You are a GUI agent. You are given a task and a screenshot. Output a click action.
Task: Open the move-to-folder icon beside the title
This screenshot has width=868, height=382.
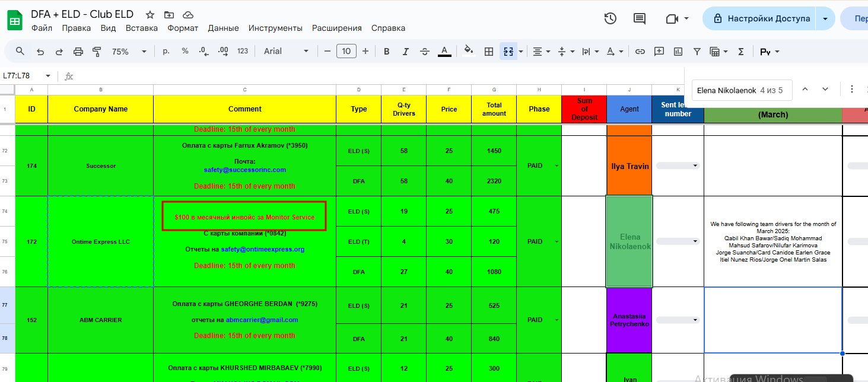(x=169, y=15)
